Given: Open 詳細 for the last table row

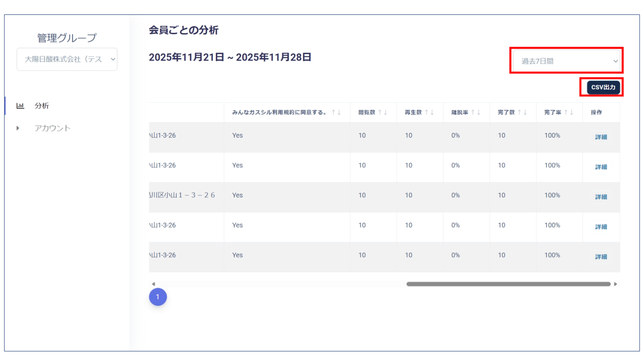Looking at the screenshot, I should (601, 257).
